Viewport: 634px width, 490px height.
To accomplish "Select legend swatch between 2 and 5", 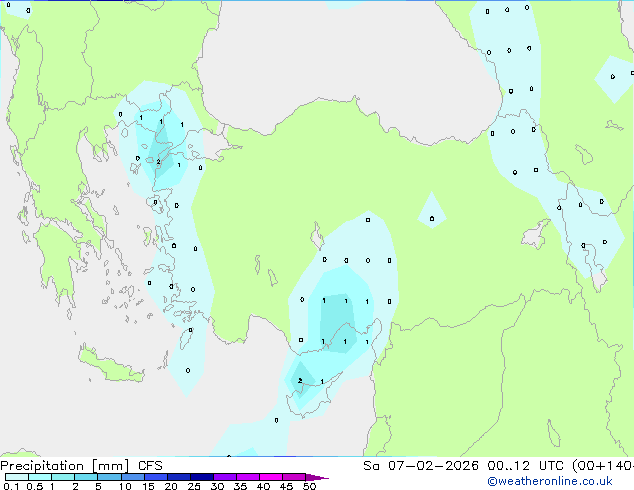I will click(86, 477).
